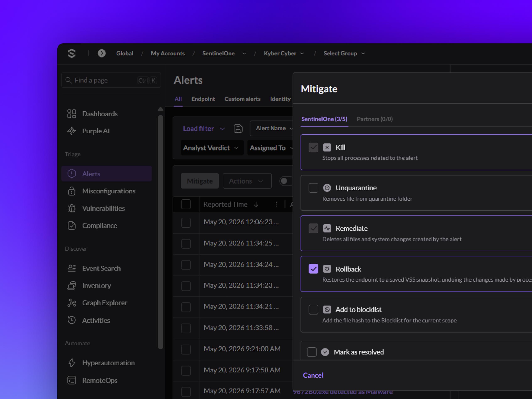Screen dimensions: 532x399
Task: Open the Kyber Cyber site dropdown
Action: click(284, 53)
